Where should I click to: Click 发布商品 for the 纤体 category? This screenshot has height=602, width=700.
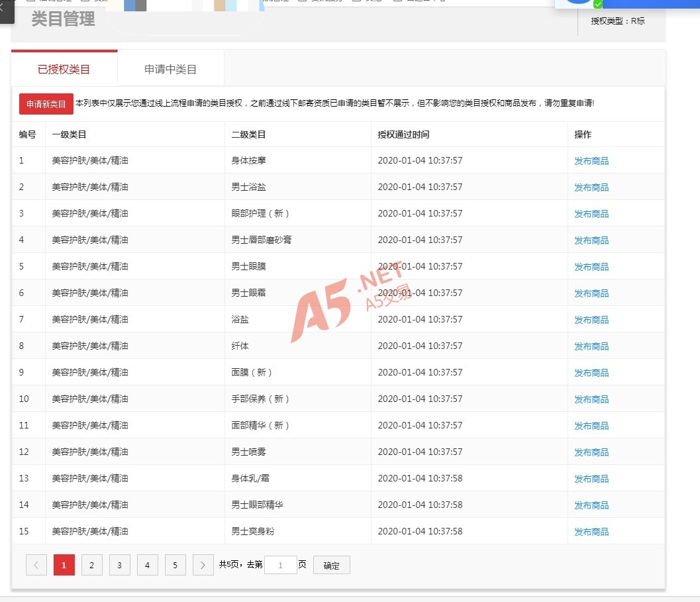[591, 346]
